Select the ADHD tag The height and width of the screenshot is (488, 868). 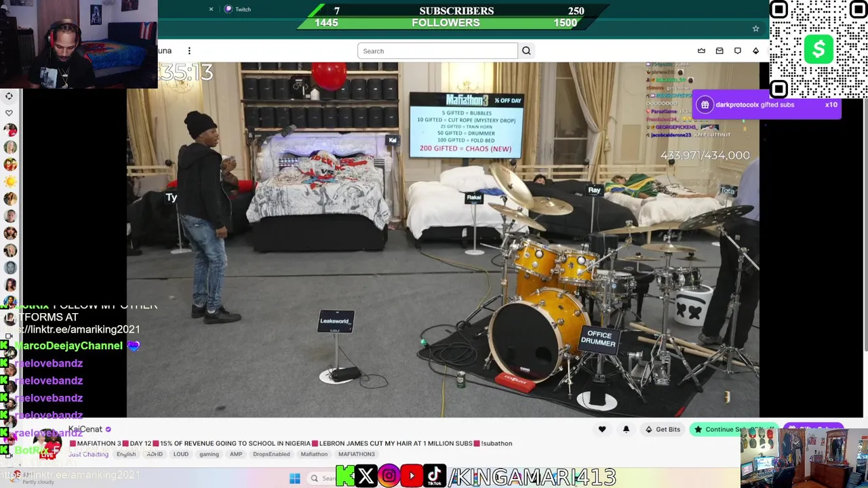click(155, 454)
